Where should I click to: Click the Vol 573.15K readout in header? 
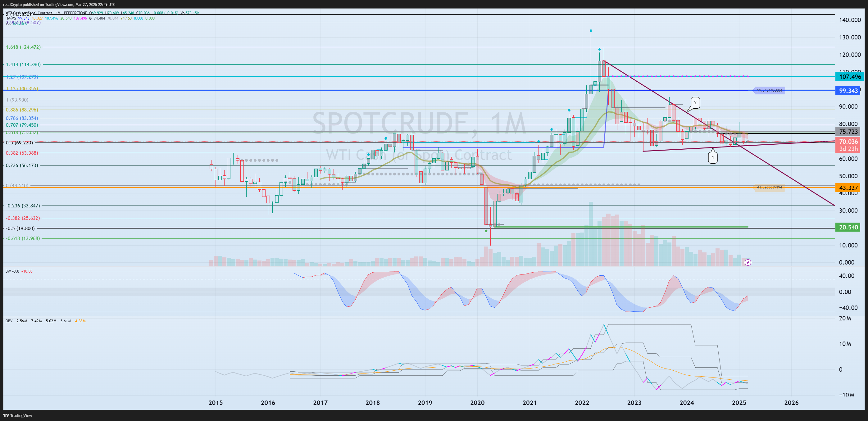[190, 13]
